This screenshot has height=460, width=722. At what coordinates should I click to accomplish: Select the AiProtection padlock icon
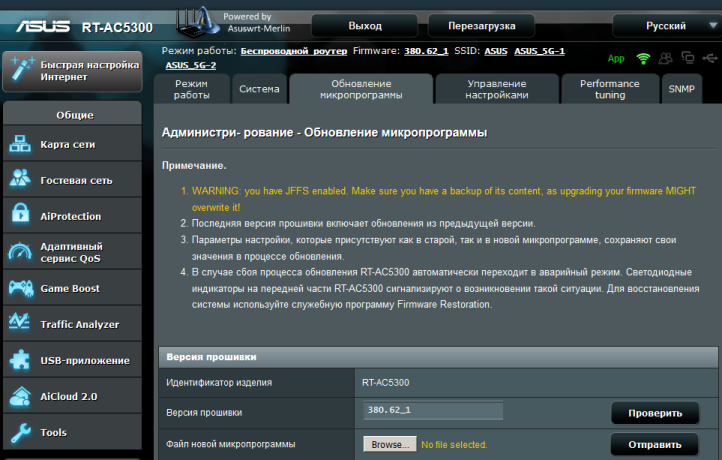pyautogui.click(x=21, y=213)
